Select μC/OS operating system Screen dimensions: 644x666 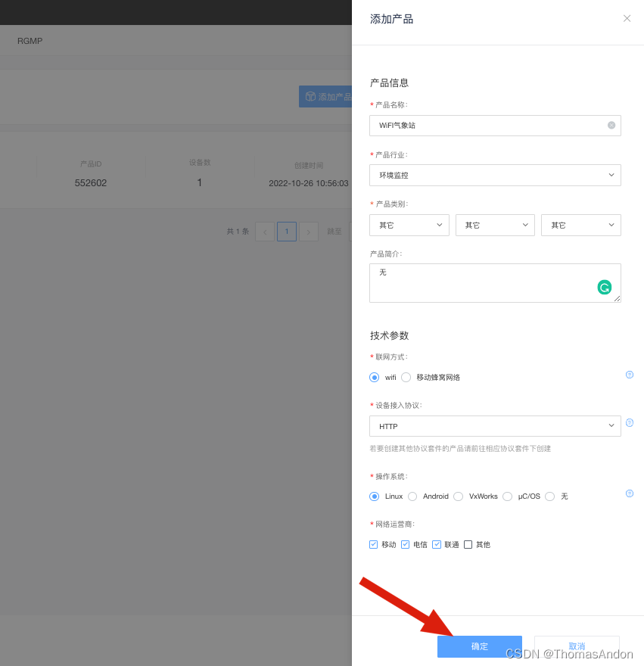[507, 496]
